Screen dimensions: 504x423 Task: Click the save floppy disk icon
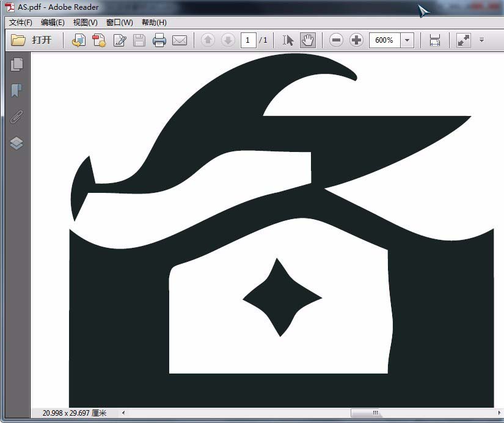[x=139, y=40]
